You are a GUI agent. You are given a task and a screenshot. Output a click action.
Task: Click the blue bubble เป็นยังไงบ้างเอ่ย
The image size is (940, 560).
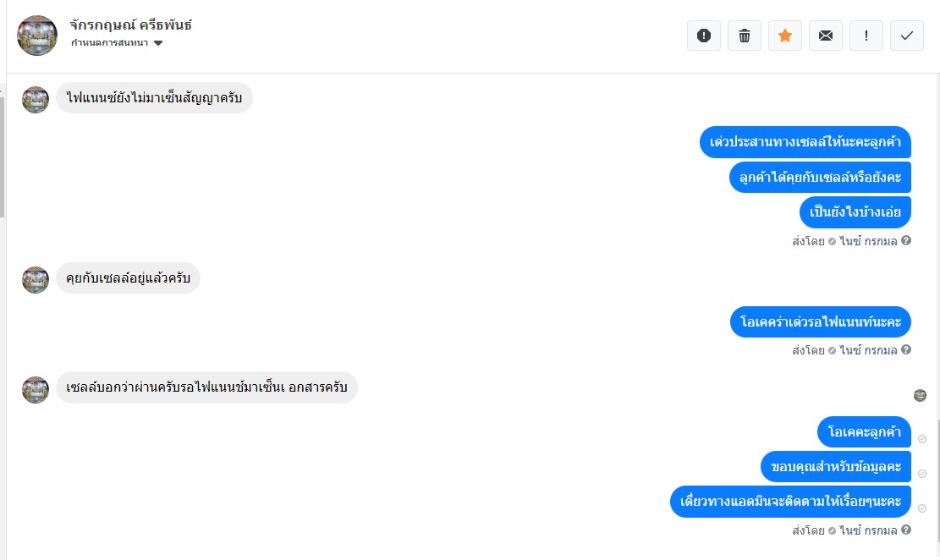[x=855, y=211]
